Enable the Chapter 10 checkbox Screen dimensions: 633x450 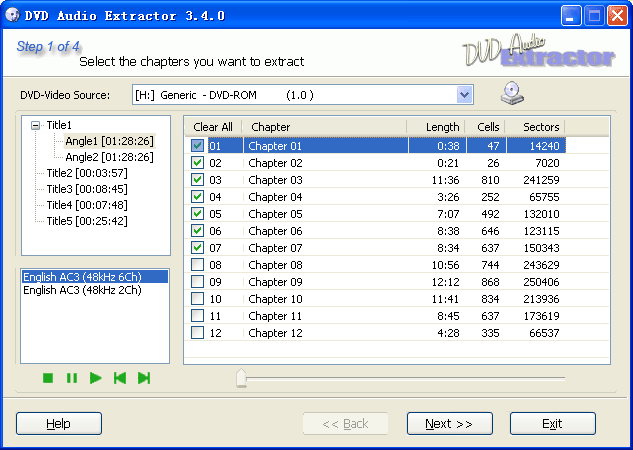(x=197, y=299)
